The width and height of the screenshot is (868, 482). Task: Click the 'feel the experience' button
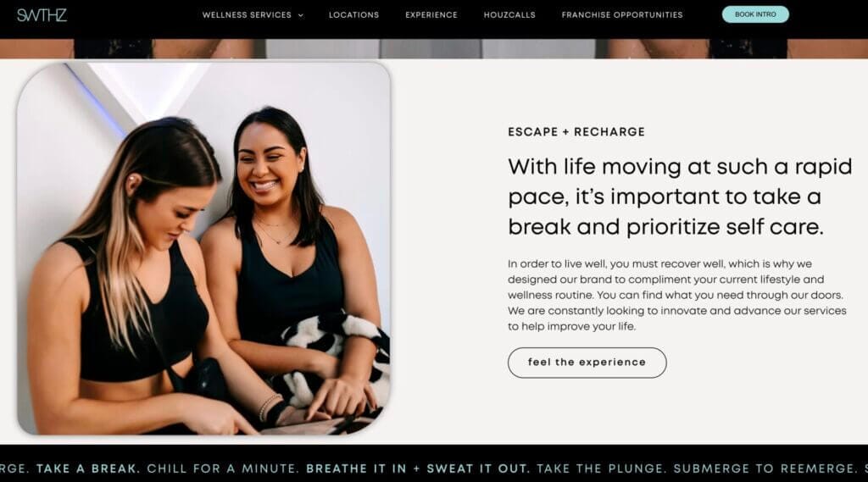(587, 363)
